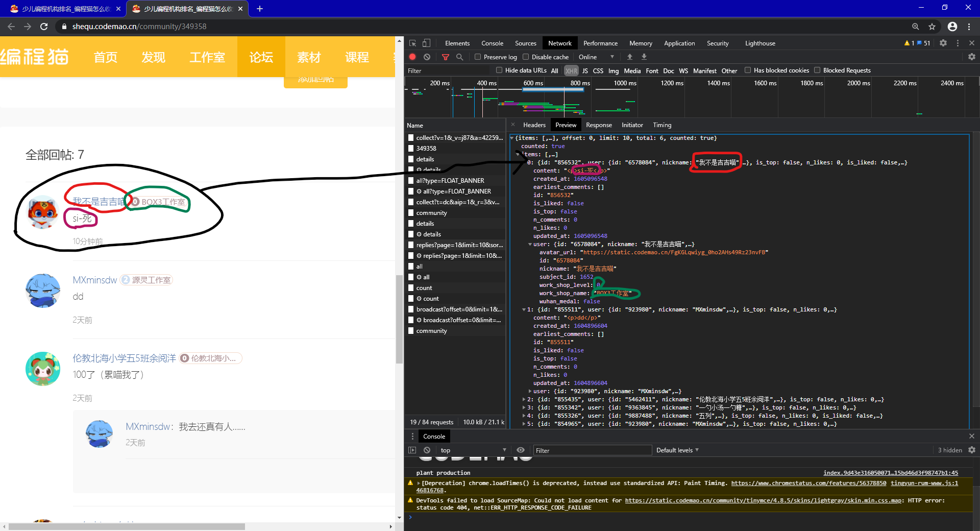Close the request detail preview pane
The image size is (980, 531).
513,125
